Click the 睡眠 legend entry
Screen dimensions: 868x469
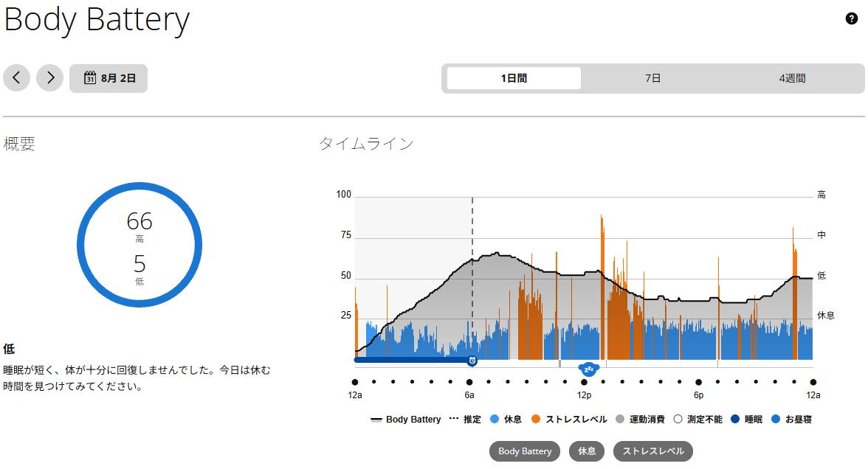click(747, 419)
